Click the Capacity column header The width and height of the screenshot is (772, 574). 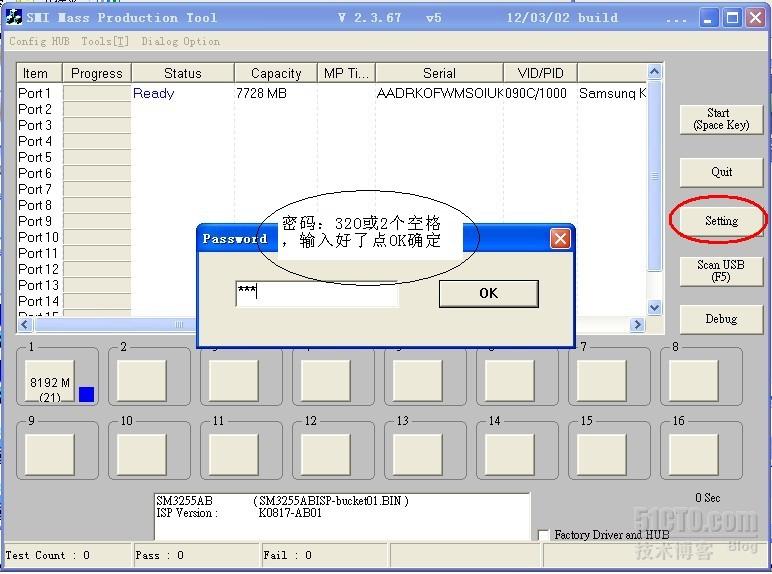pos(276,73)
